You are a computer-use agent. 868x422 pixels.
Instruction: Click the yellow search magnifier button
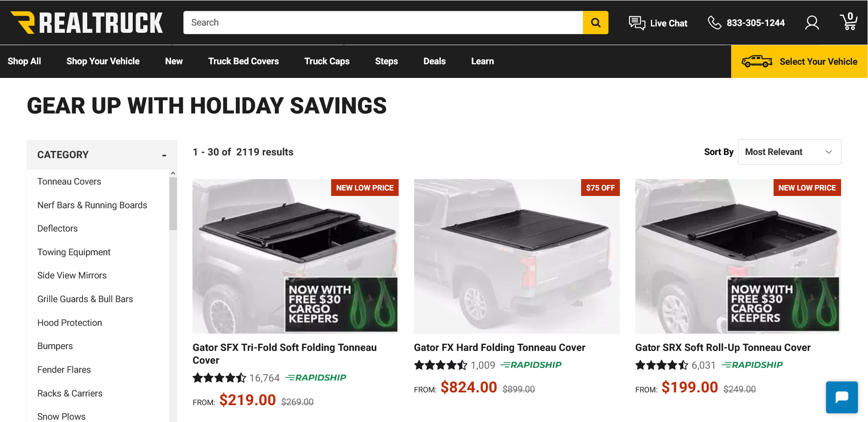click(595, 23)
